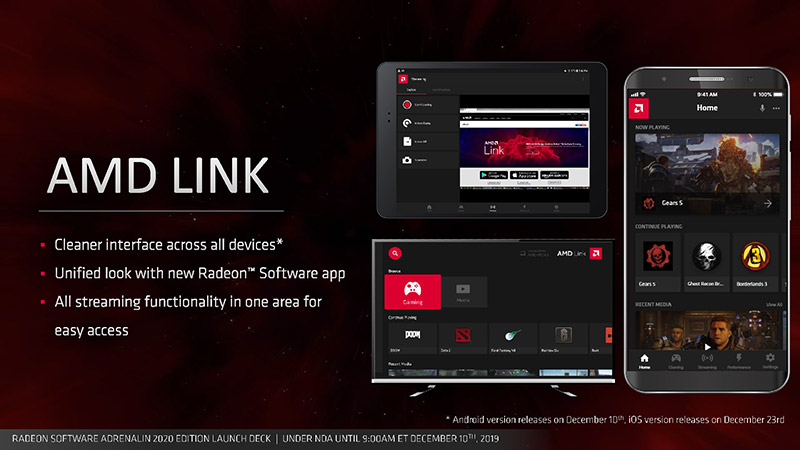Screen dimensions: 800x450
Task: Tap the Gaming icon on the tablet's bottom bar
Action: (x=461, y=208)
